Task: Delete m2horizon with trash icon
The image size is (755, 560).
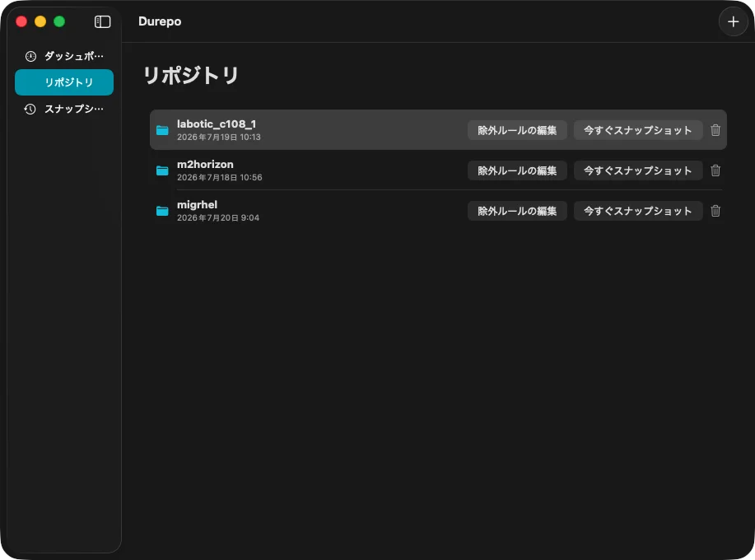Action: pyautogui.click(x=715, y=170)
